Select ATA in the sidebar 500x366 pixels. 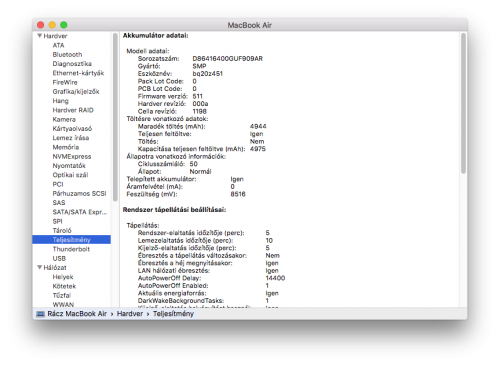coord(58,45)
